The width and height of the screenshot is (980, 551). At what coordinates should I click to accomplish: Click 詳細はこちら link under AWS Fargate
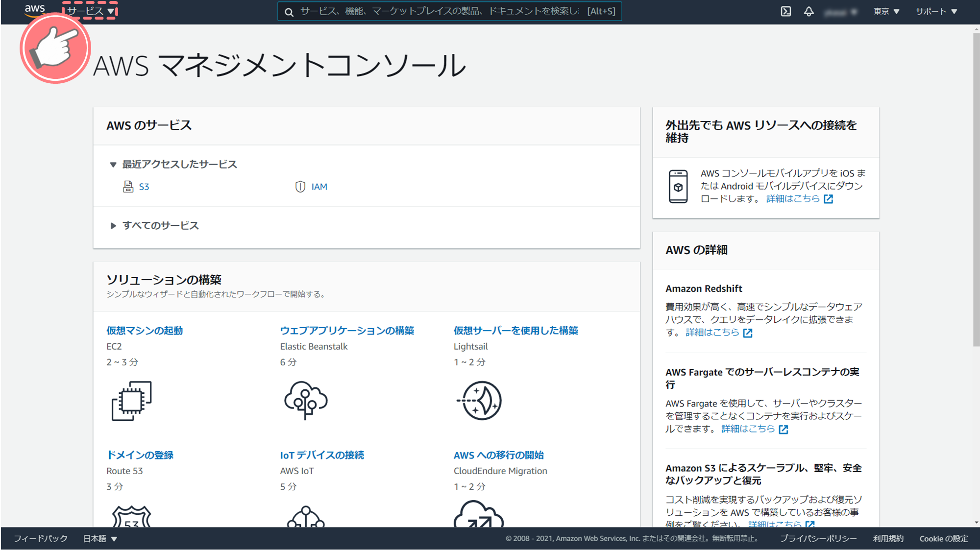(x=748, y=429)
